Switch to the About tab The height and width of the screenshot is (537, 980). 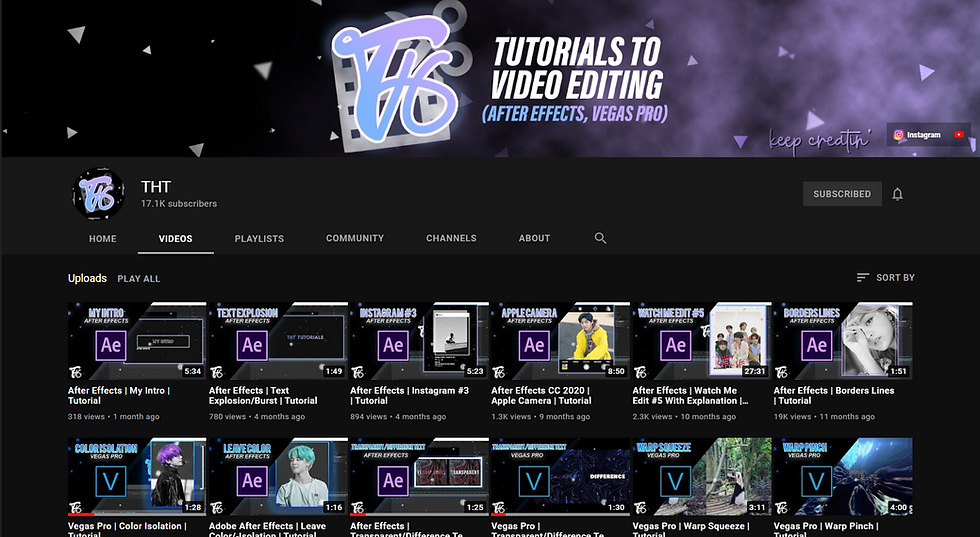[534, 238]
